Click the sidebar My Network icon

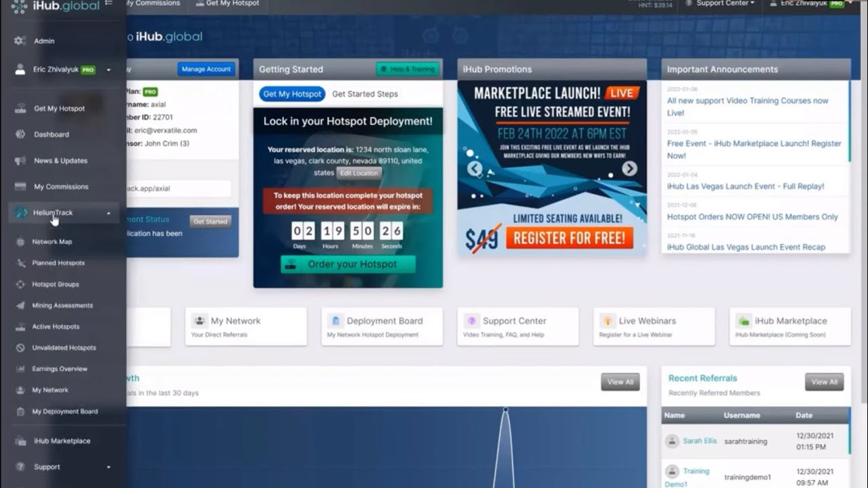(x=20, y=390)
